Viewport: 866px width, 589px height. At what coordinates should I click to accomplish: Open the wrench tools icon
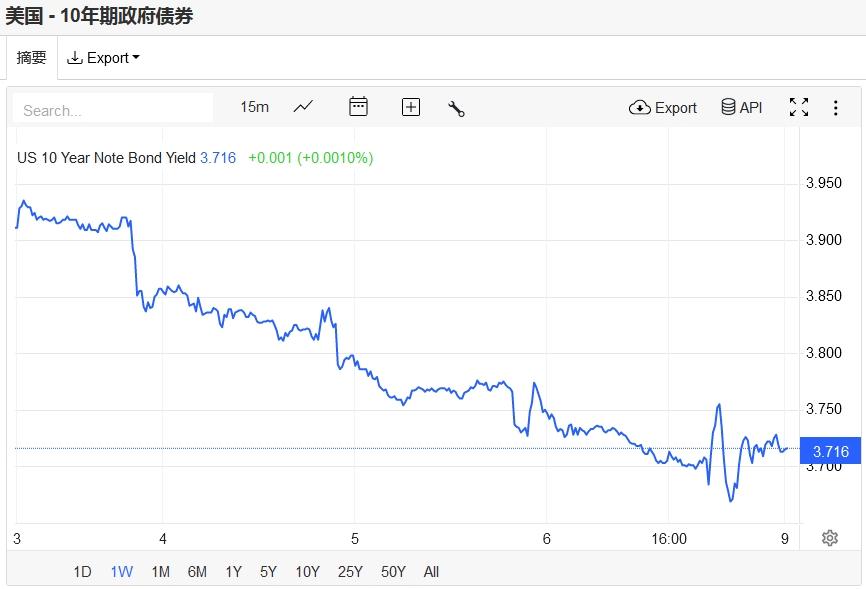coord(456,108)
